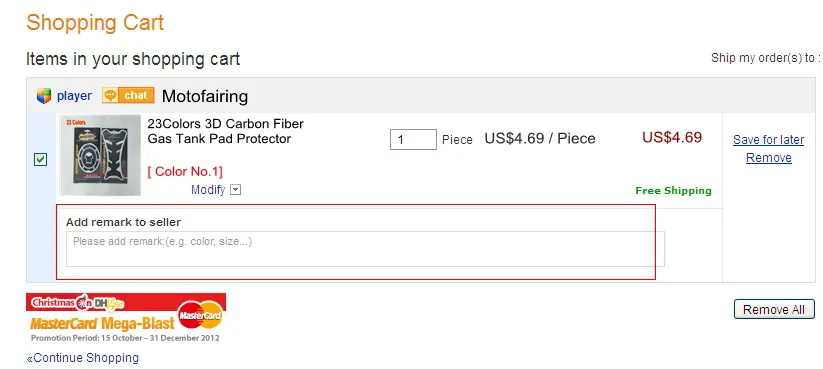Click the Modify link
The width and height of the screenshot is (823, 369).
[x=208, y=190]
